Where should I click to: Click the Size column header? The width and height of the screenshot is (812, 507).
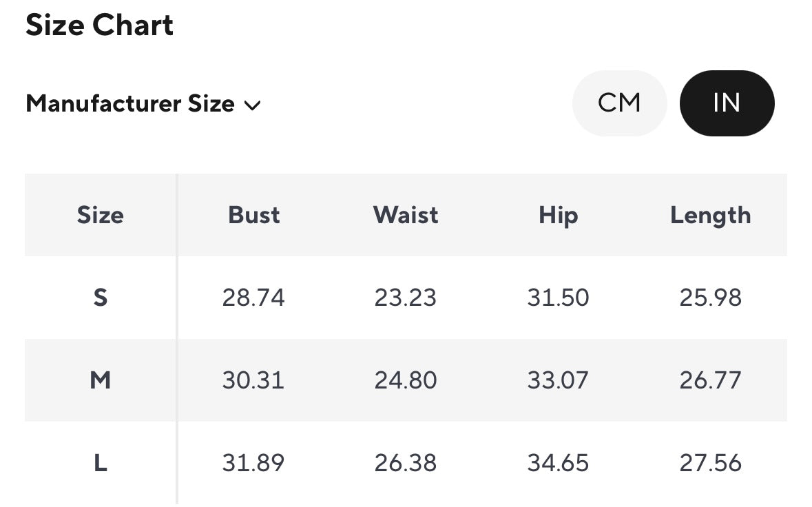coord(100,215)
